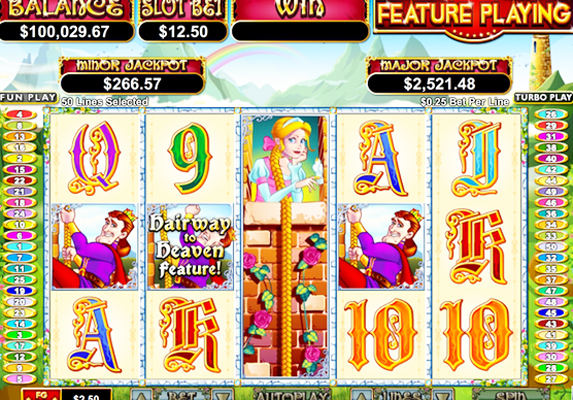Click the prince symbol on reel four
The image size is (573, 400).
382,247
